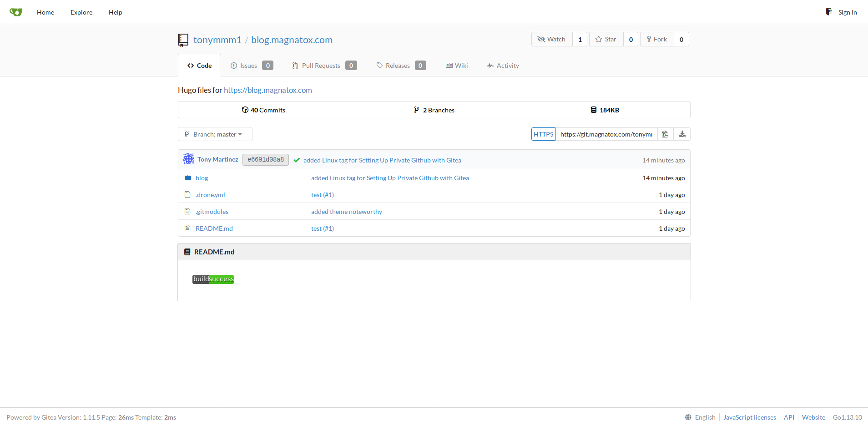The image size is (868, 426).
Task: Open commit e6691d08a8
Action: point(266,160)
